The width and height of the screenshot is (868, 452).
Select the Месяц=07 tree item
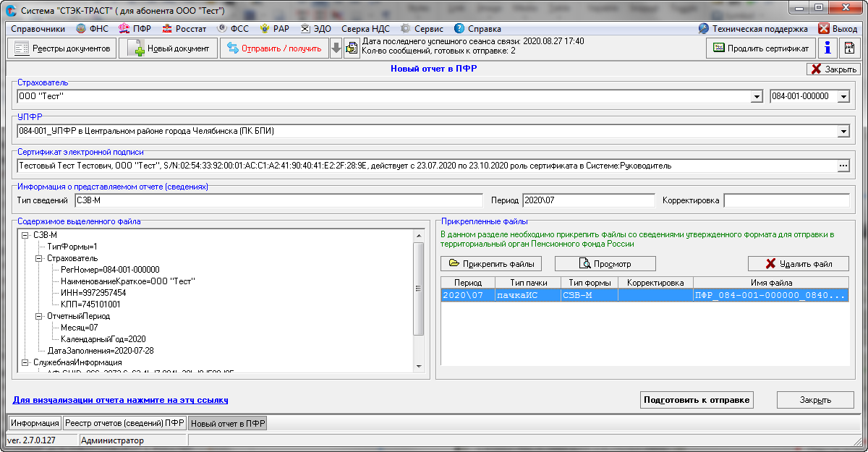click(79, 328)
